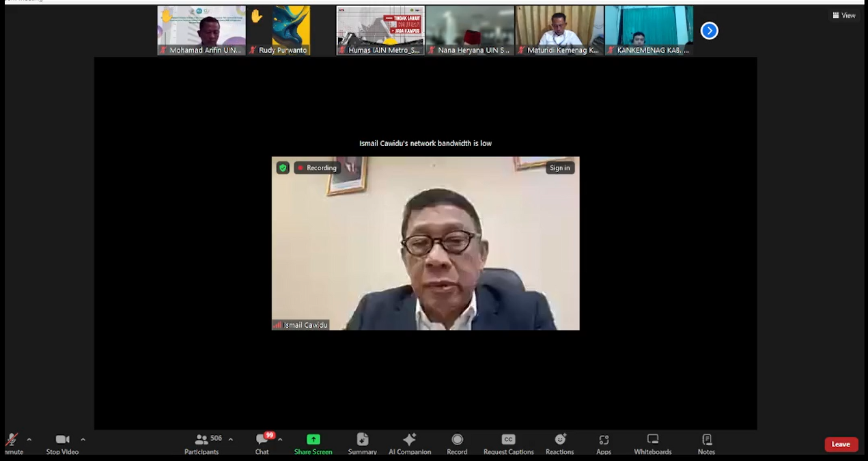Open the Participants options chevron
This screenshot has width=868, height=461.
tap(230, 440)
